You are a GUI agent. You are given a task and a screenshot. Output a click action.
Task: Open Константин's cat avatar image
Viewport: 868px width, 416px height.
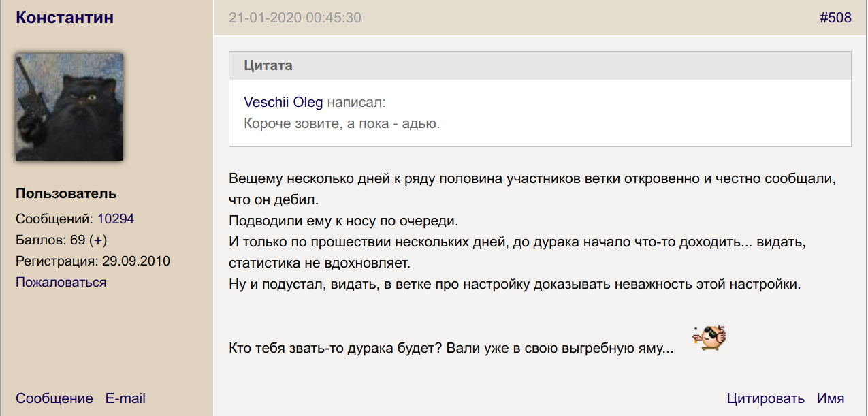click(69, 107)
